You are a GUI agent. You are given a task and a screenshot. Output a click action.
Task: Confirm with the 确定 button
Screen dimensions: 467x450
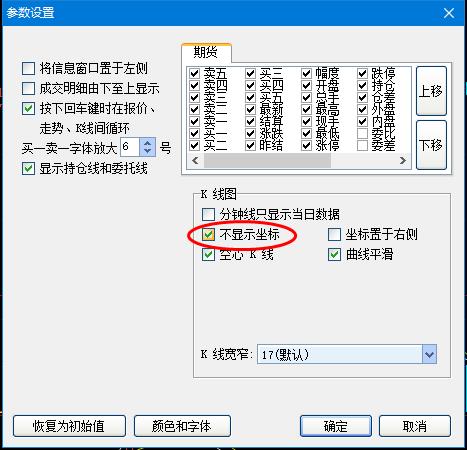coord(336,426)
